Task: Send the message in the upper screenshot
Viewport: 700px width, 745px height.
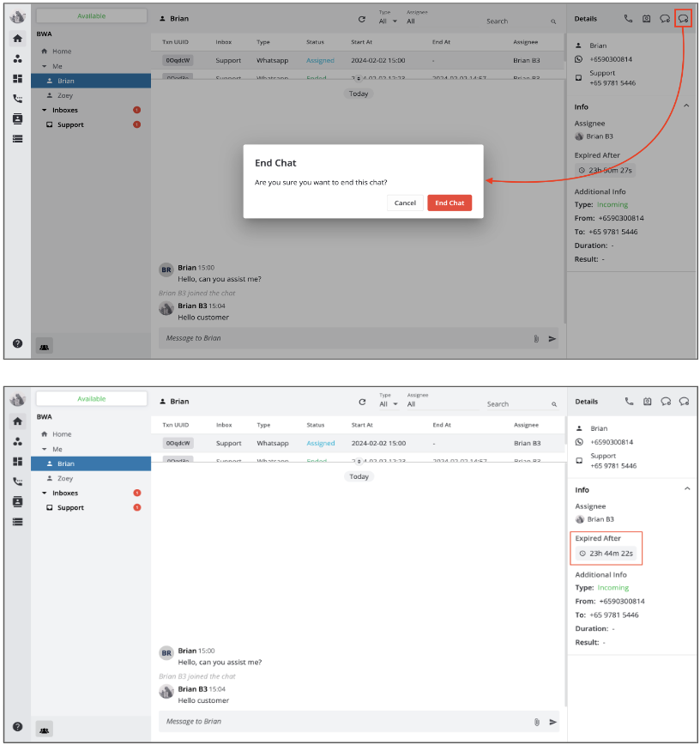Action: (552, 339)
